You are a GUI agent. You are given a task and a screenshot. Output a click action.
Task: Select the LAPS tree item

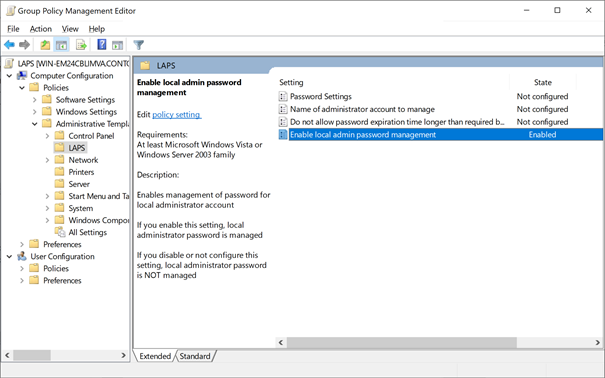tap(76, 148)
